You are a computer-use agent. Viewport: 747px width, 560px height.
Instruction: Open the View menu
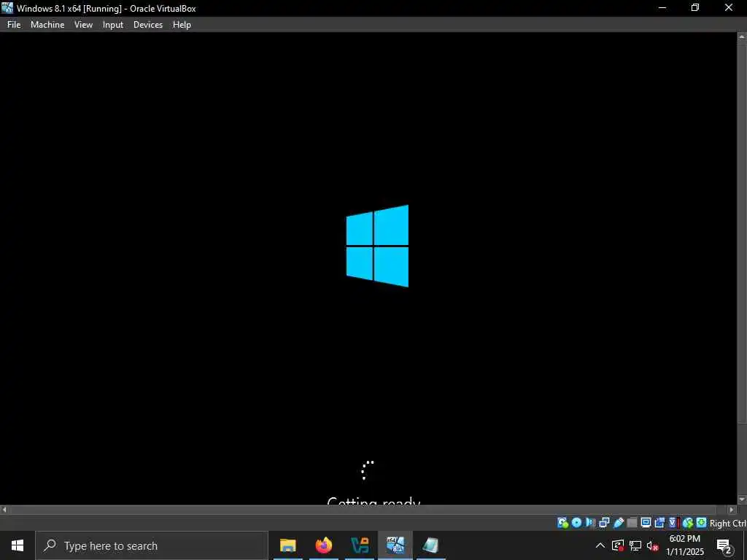pos(83,25)
